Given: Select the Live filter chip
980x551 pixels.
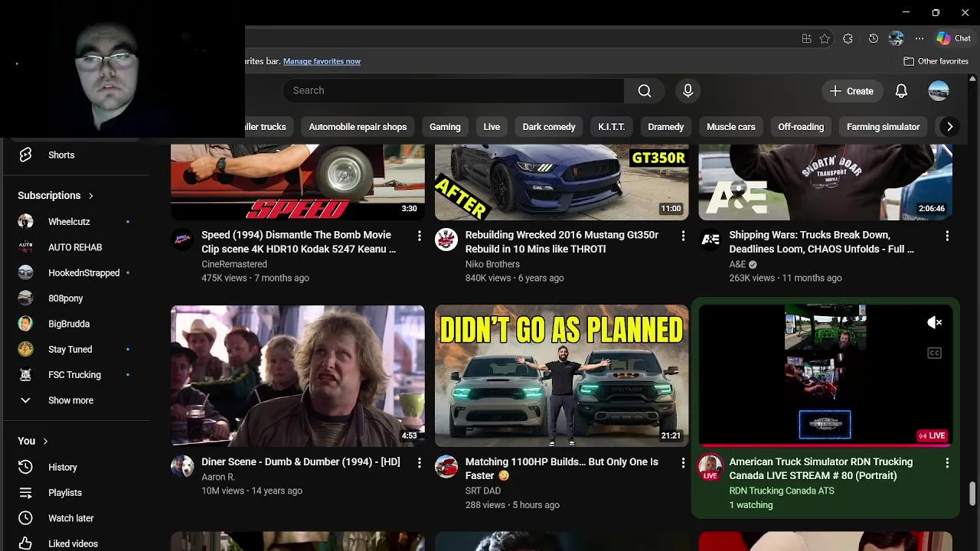Looking at the screenshot, I should tap(492, 127).
